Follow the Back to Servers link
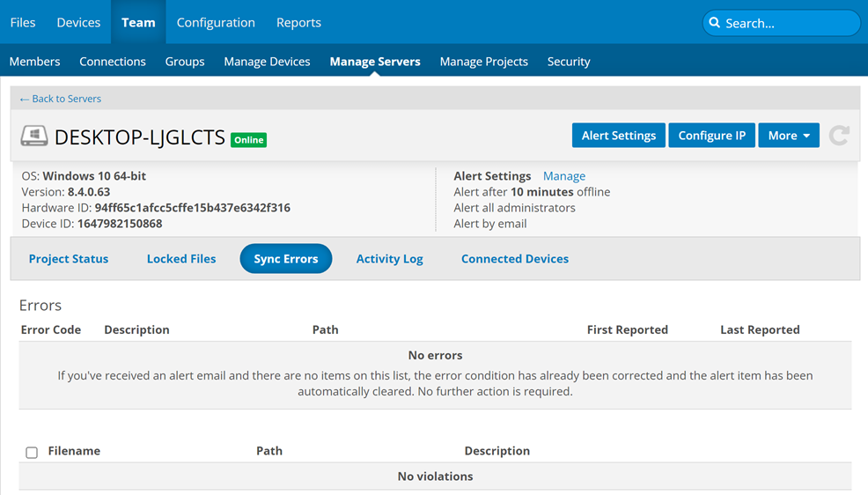This screenshot has height=495, width=868. 60,99
